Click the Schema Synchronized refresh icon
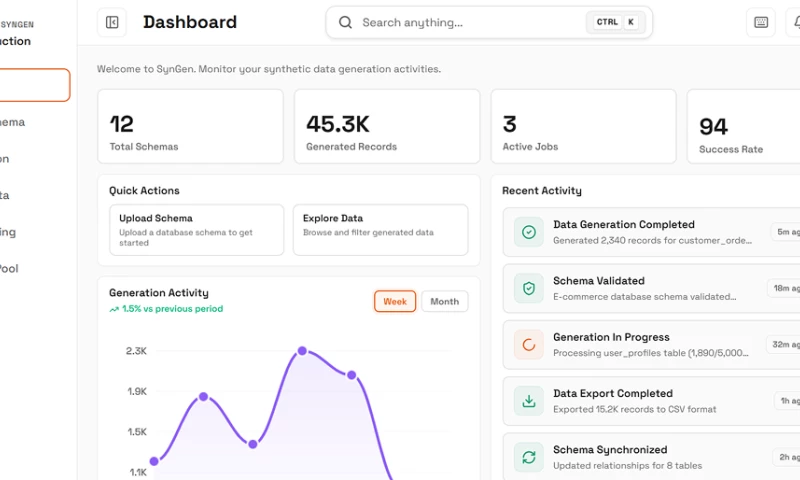The image size is (800, 480). click(x=529, y=458)
